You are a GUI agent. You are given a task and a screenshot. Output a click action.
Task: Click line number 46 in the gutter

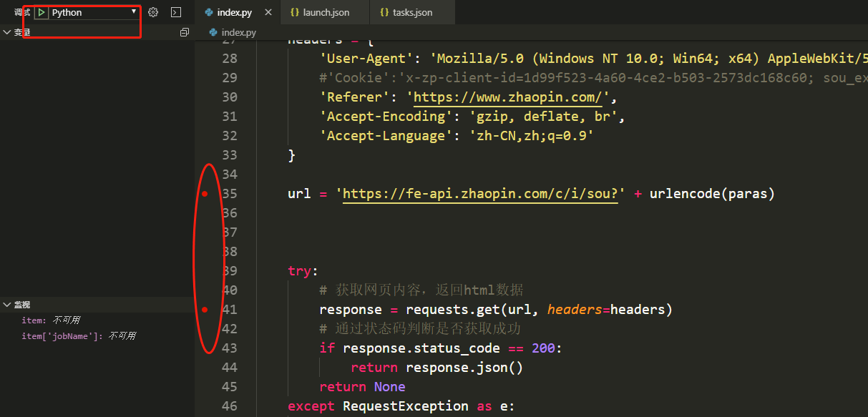229,406
